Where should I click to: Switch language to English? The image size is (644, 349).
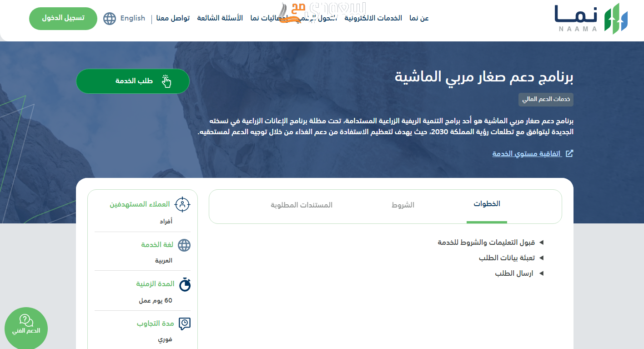tap(132, 18)
